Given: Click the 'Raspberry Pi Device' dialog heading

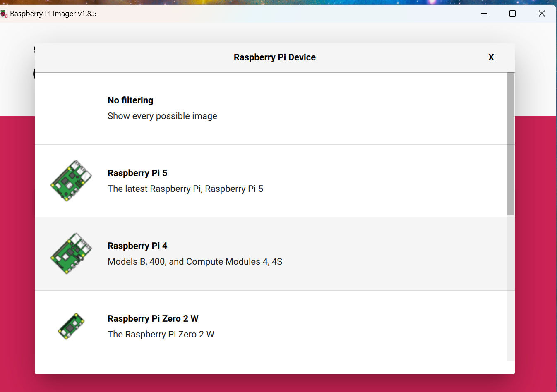Looking at the screenshot, I should (274, 57).
